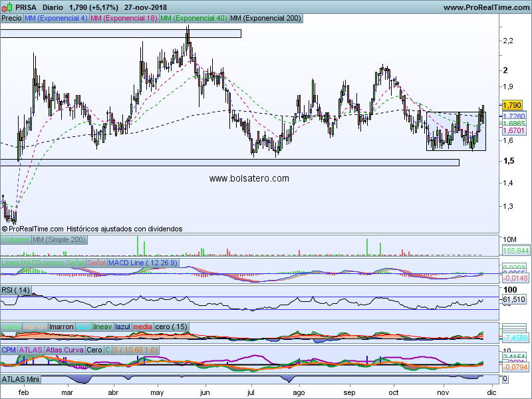The width and height of the screenshot is (532, 399).
Task: Click the MM (Exponencial 200) legend tag
Action: click(x=265, y=19)
